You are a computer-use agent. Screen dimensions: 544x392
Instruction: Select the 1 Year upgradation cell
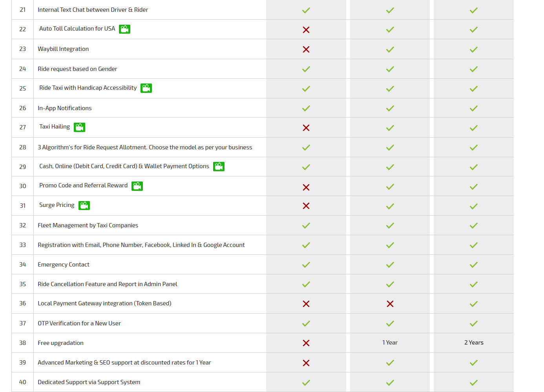tap(390, 343)
